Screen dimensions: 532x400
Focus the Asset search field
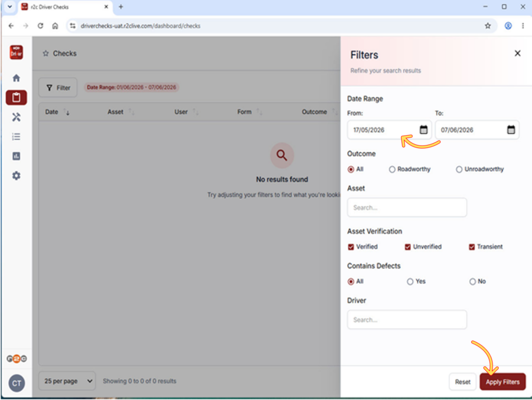pyautogui.click(x=407, y=208)
